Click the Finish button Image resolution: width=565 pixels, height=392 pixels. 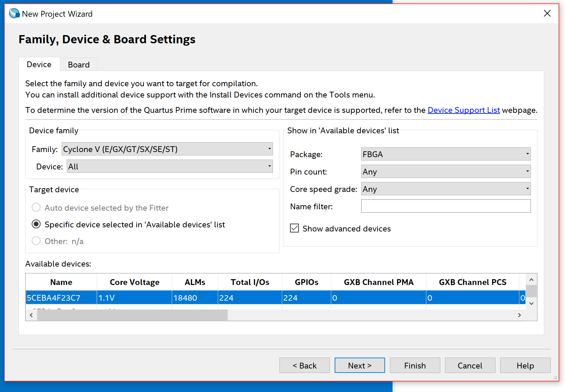pos(415,365)
